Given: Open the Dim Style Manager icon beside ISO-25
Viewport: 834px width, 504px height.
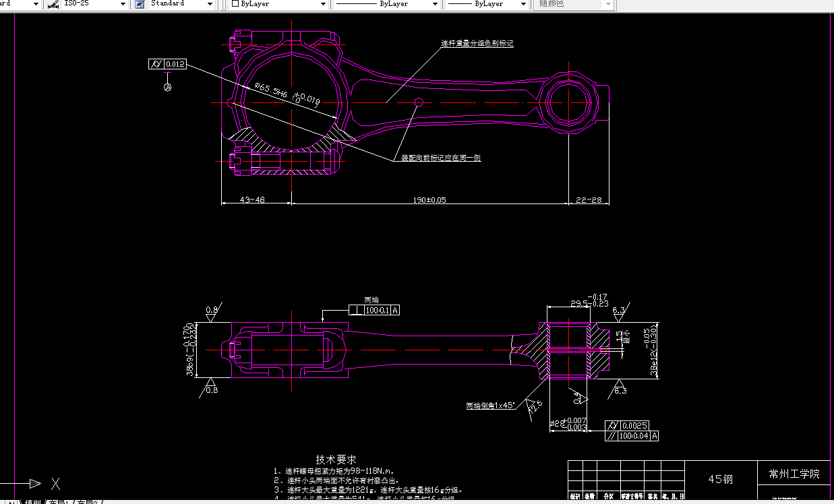Looking at the screenshot, I should (x=53, y=4).
